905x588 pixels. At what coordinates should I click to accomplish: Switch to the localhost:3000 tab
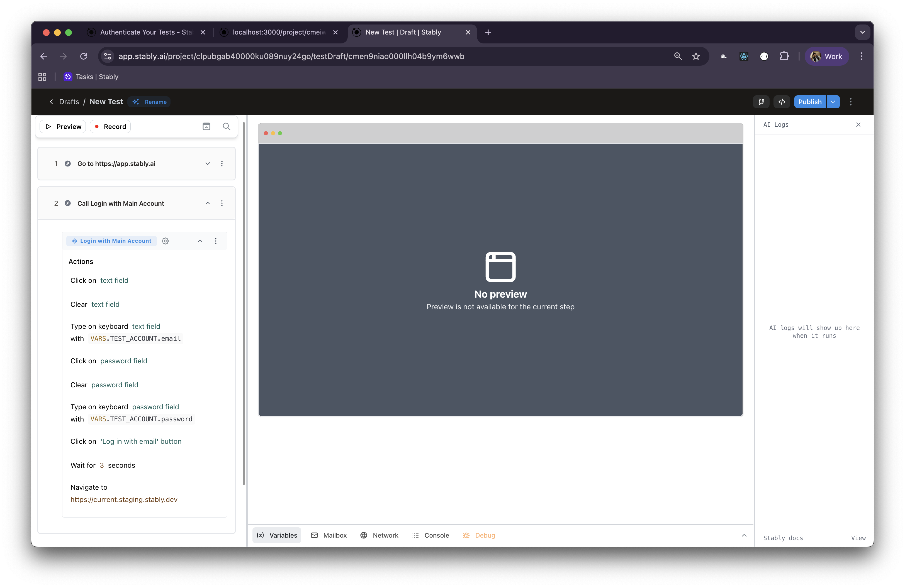tap(278, 32)
